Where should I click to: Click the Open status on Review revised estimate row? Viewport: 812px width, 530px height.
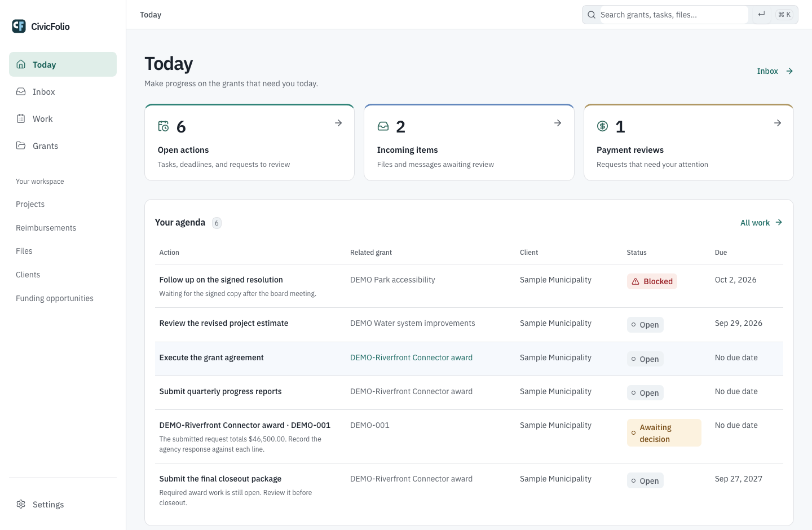[x=645, y=325]
